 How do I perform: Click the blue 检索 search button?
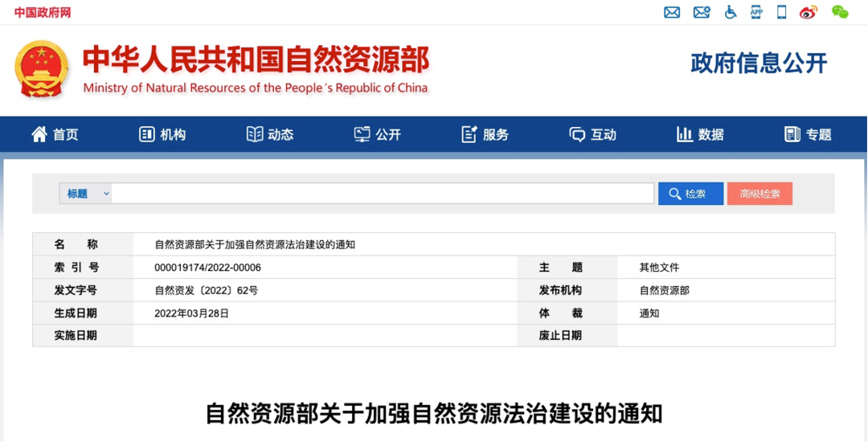[690, 194]
